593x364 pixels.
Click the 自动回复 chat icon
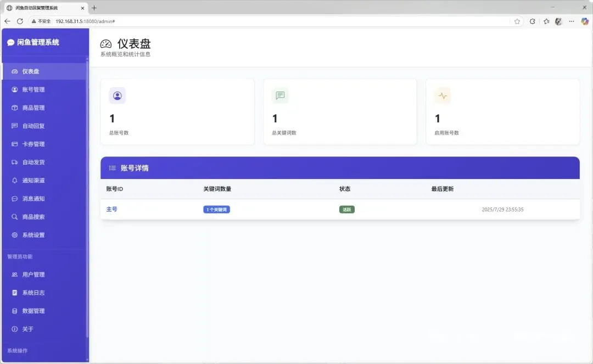point(14,126)
